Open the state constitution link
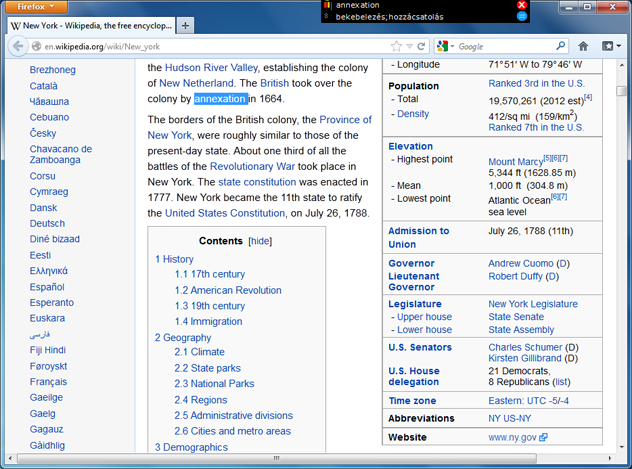 (257, 182)
